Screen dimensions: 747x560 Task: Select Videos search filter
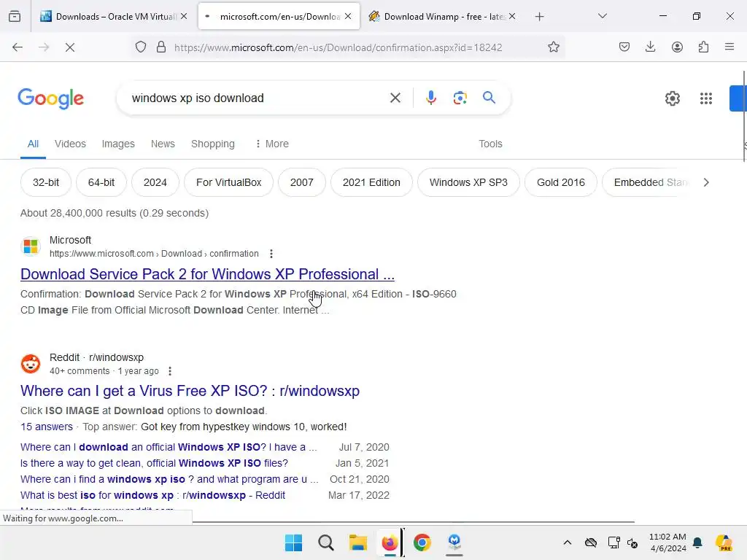[70, 144]
